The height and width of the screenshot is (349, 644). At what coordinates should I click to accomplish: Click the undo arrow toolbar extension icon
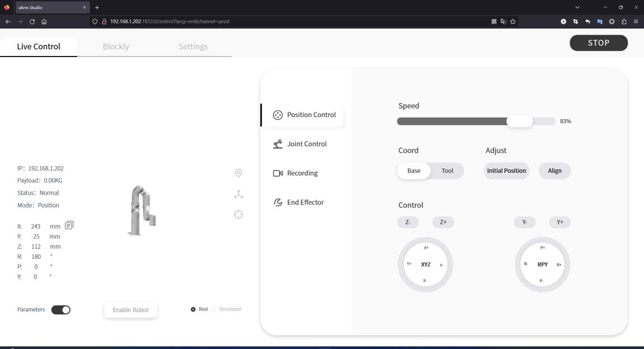coord(587,21)
